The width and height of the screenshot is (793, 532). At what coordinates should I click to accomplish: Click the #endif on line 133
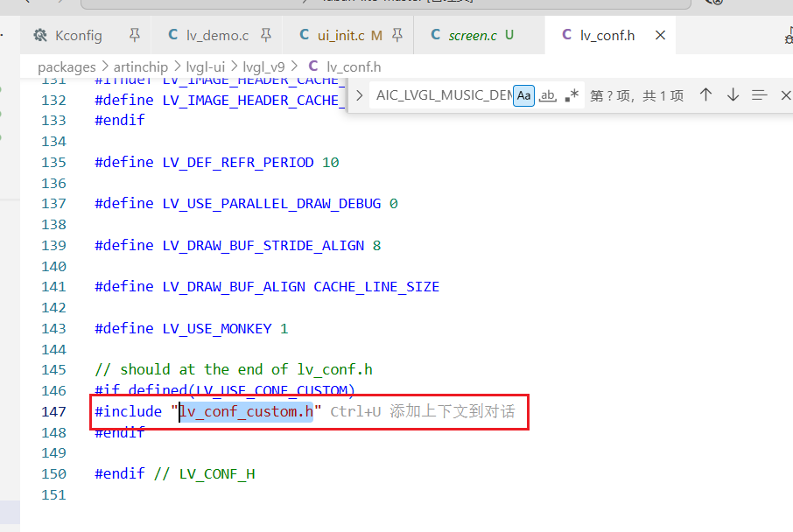click(120, 121)
